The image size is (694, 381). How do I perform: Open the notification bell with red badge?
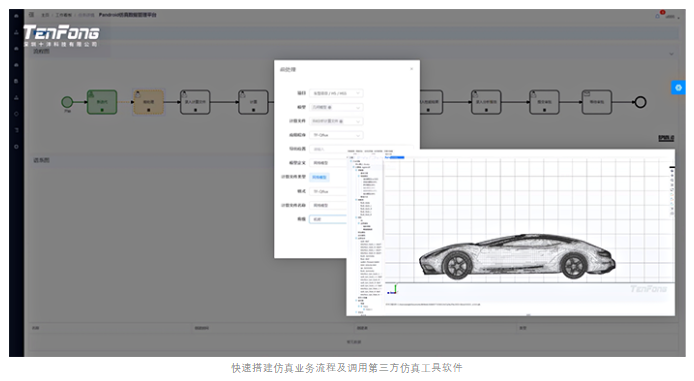point(658,15)
